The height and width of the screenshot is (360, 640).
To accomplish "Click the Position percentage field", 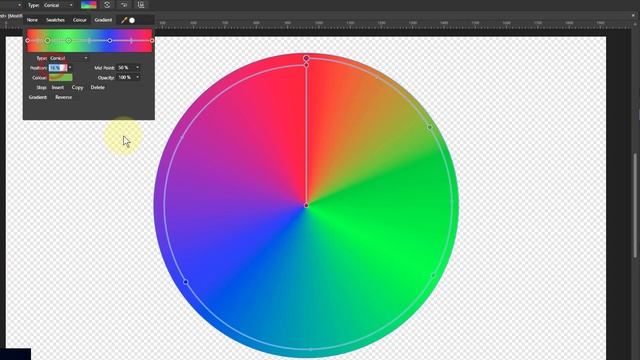I will pyautogui.click(x=58, y=68).
